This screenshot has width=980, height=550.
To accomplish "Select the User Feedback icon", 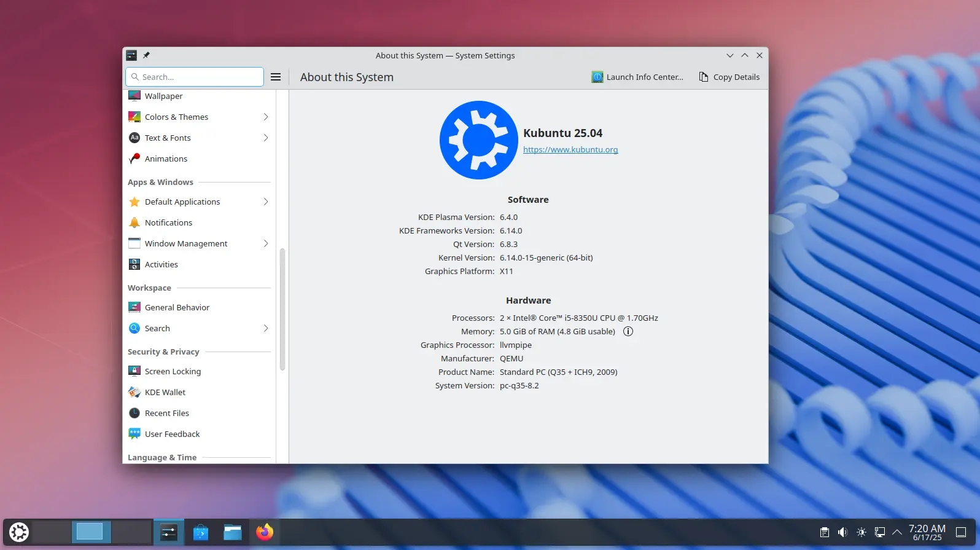I will tap(134, 434).
